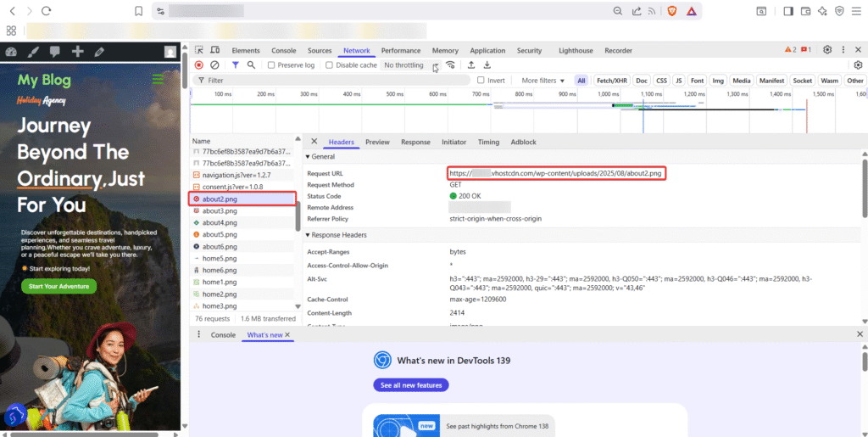Select the Img type filter
The image size is (868, 437).
718,81
